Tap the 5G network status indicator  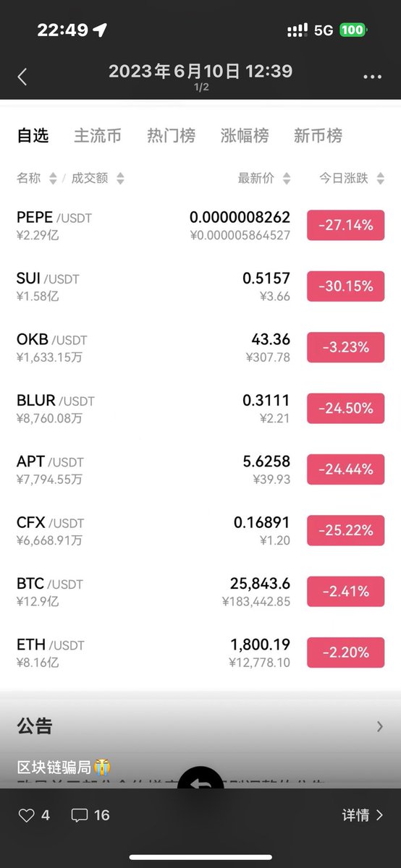[x=324, y=30]
